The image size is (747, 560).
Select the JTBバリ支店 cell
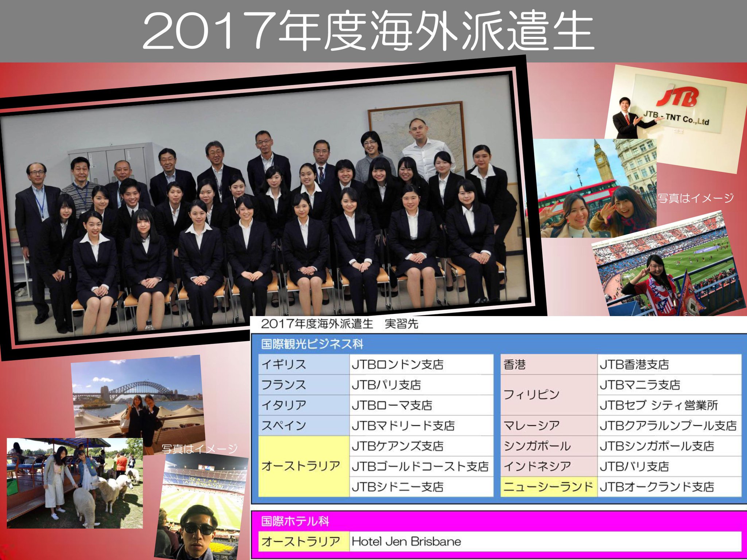(670, 466)
